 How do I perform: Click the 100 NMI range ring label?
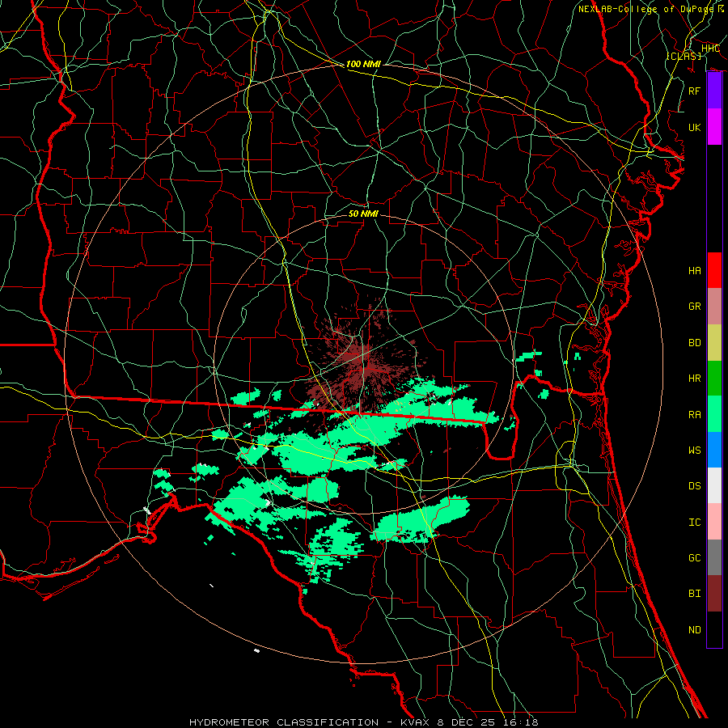pyautogui.click(x=363, y=64)
